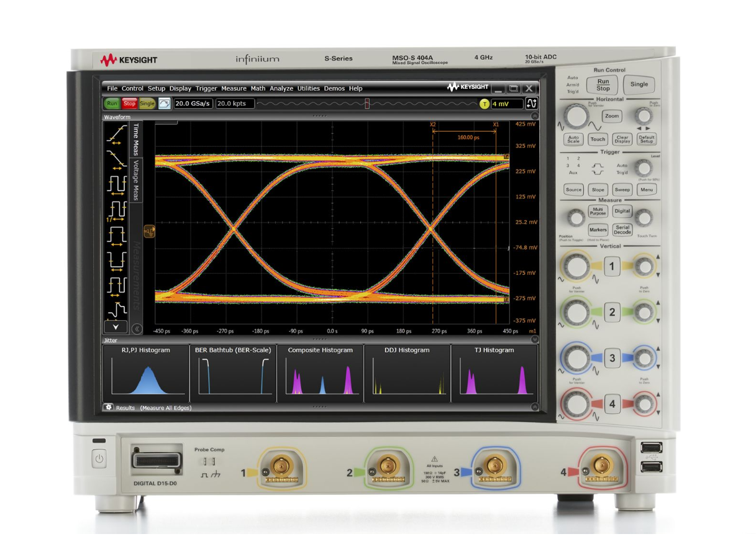The width and height of the screenshot is (756, 539).
Task: Switch to the Voltage Meas tab
Action: (x=136, y=180)
